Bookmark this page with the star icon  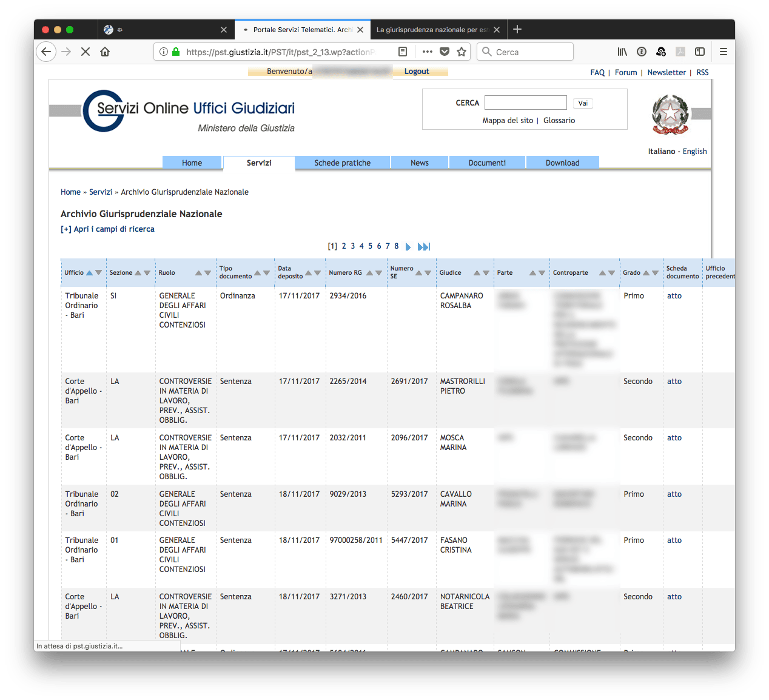coord(462,52)
